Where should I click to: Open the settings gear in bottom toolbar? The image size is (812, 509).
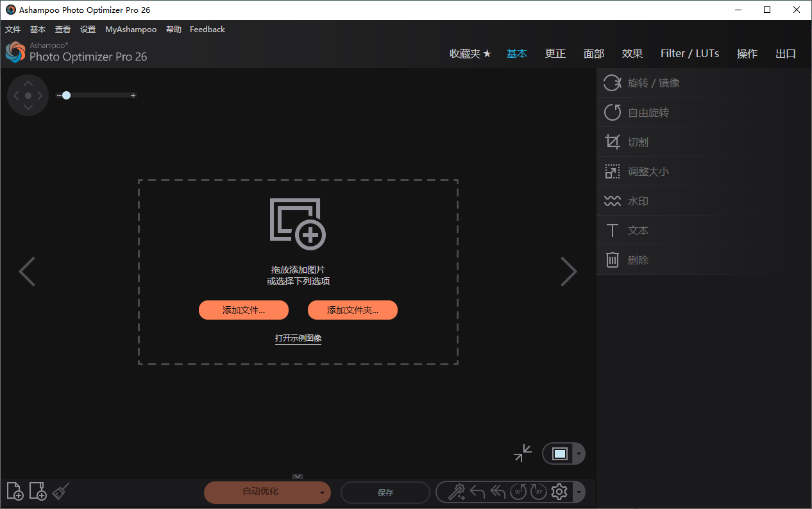(559, 491)
